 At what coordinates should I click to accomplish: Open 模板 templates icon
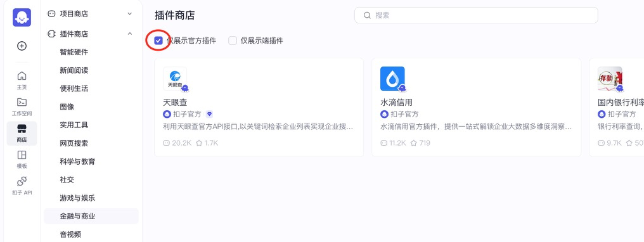22,155
